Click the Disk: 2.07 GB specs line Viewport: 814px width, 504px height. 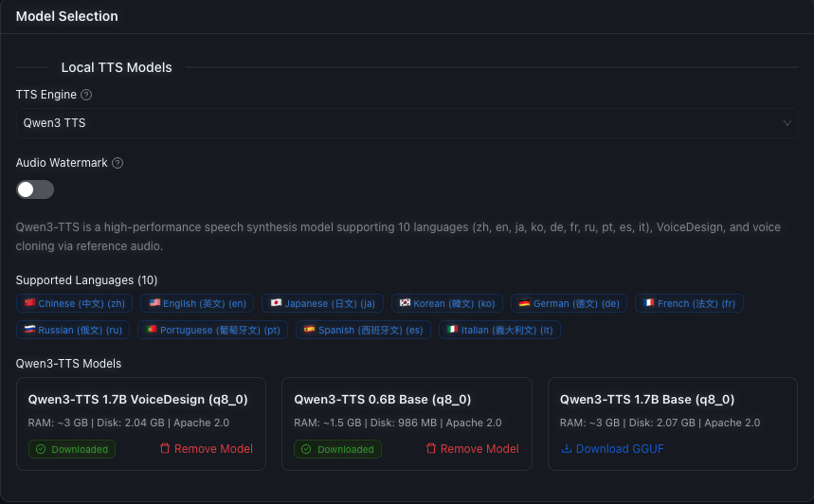660,423
